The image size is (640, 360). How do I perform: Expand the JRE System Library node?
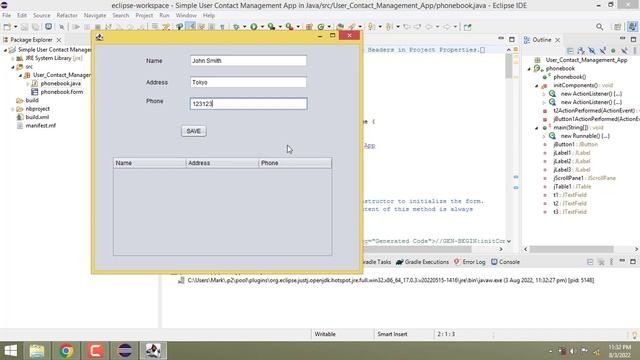pos(12,58)
